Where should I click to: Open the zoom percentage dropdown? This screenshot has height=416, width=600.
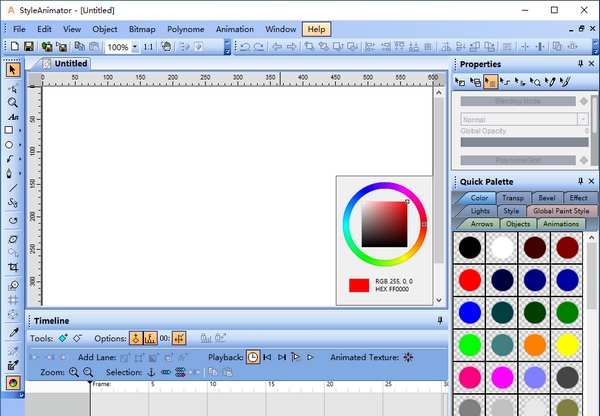[x=134, y=47]
